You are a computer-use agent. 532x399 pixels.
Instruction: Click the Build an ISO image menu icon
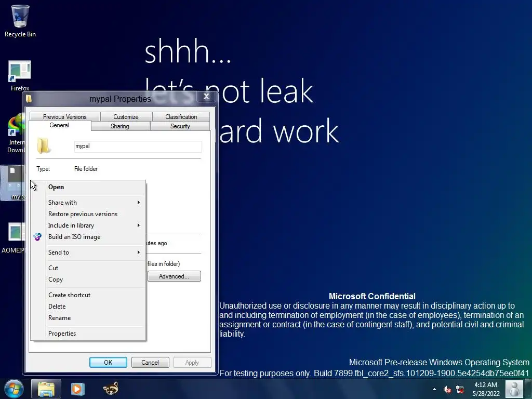click(x=37, y=237)
